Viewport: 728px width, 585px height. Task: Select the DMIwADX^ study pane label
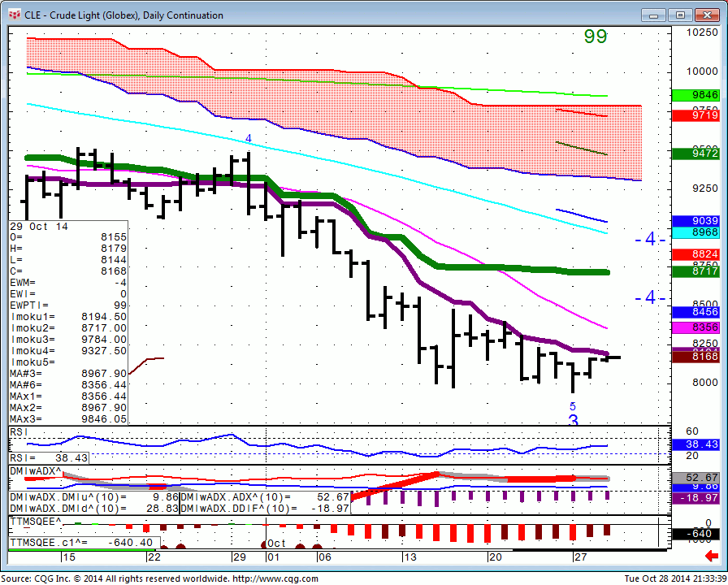pyautogui.click(x=36, y=471)
